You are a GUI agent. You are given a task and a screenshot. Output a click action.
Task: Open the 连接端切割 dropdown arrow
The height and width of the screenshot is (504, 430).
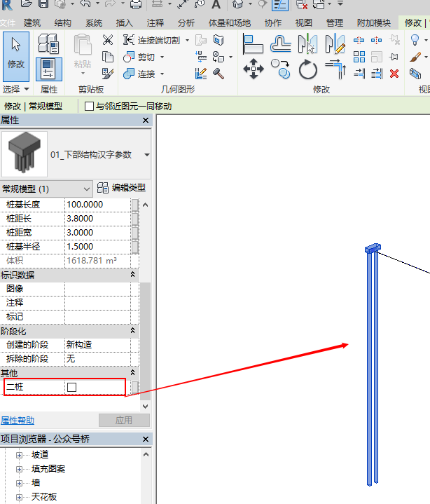187,41
